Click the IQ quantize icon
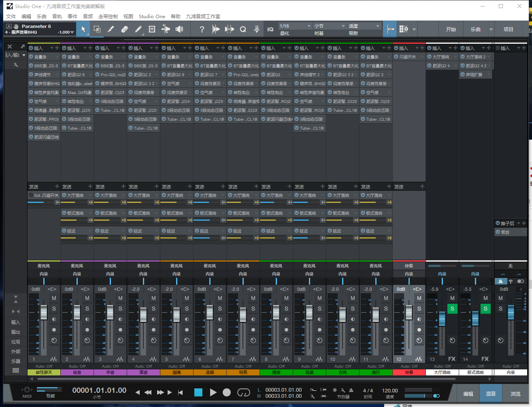The width and height of the screenshot is (532, 407). point(270,29)
